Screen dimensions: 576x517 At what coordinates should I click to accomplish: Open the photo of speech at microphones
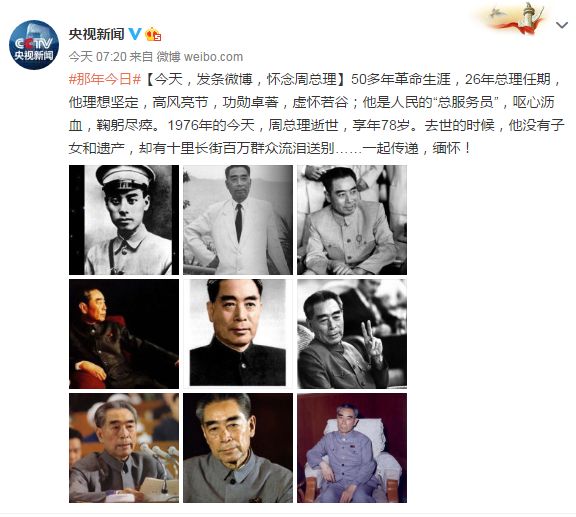coord(124,448)
